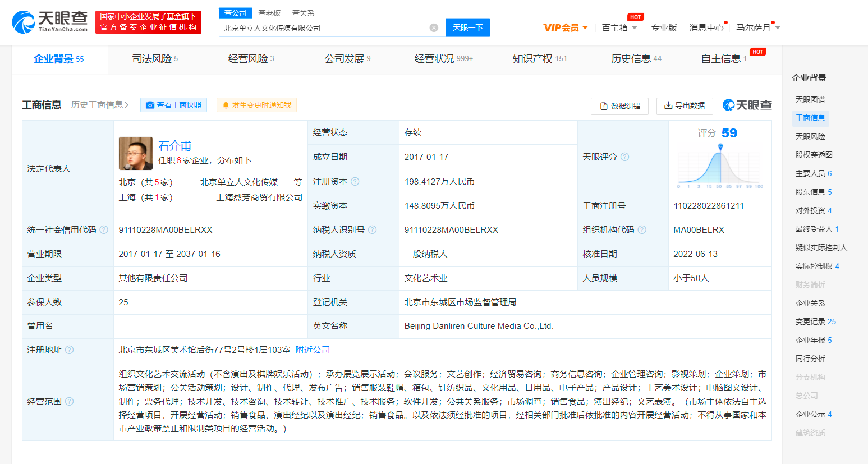Open the 上海烈芳商贸有限公司 link
The width and height of the screenshot is (868, 464).
coord(259,197)
